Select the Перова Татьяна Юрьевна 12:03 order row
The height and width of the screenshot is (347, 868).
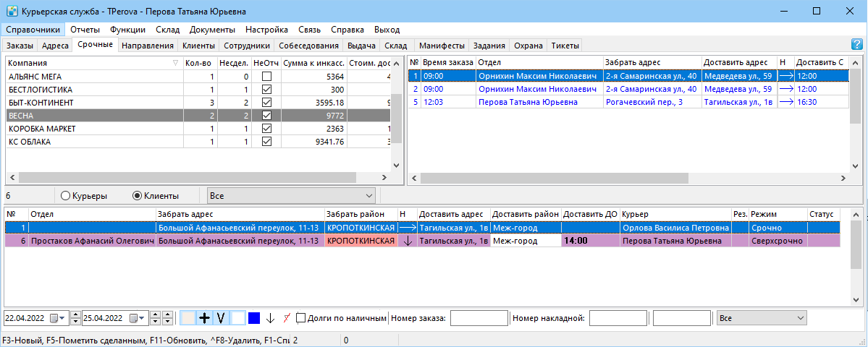point(628,102)
